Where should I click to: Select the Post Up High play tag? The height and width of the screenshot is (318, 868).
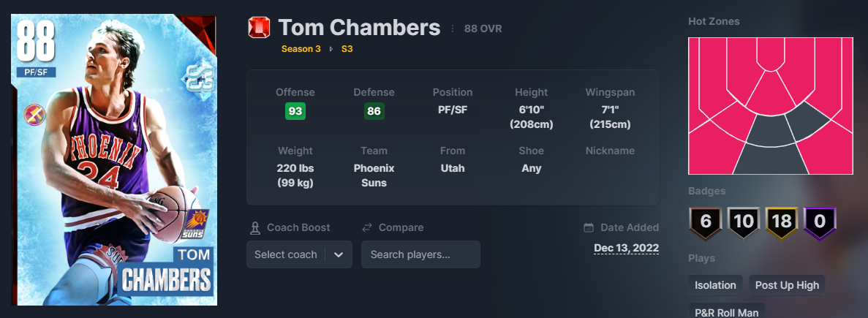[788, 285]
